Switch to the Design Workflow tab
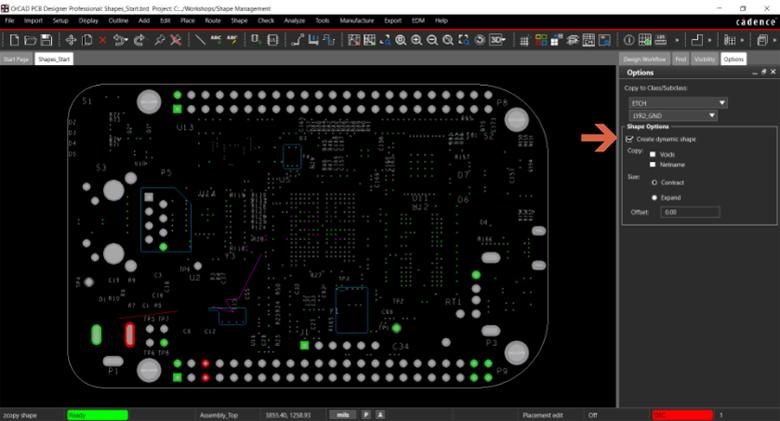Screen dimensions: 780x421 pyautogui.click(x=645, y=59)
